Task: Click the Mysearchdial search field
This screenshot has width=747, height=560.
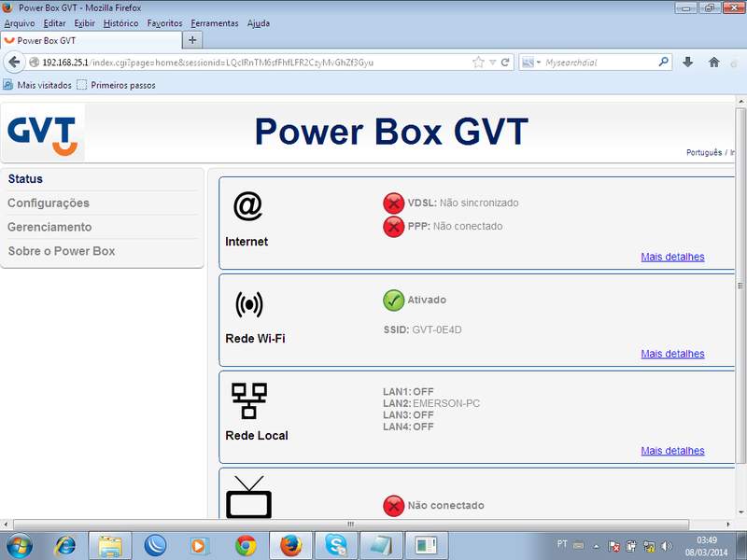Action: pos(600,63)
